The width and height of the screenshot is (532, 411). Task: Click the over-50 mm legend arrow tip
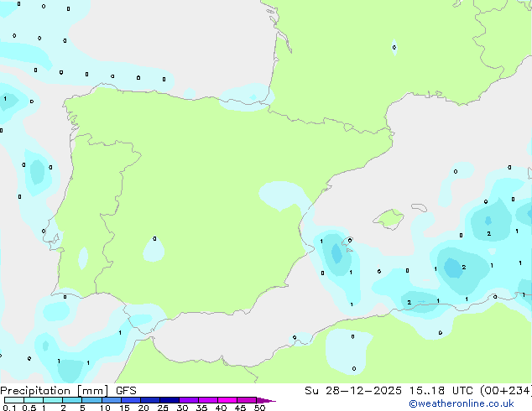(x=266, y=400)
